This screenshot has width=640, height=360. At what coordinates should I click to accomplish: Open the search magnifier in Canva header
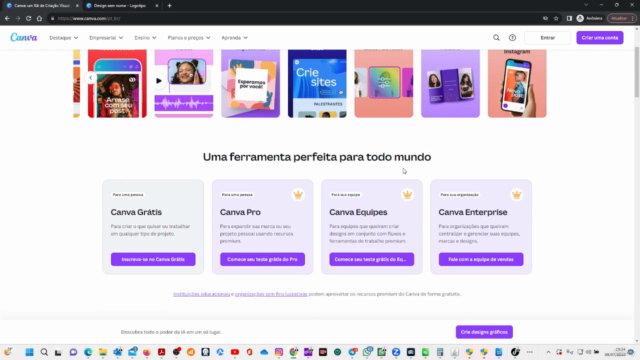click(496, 38)
